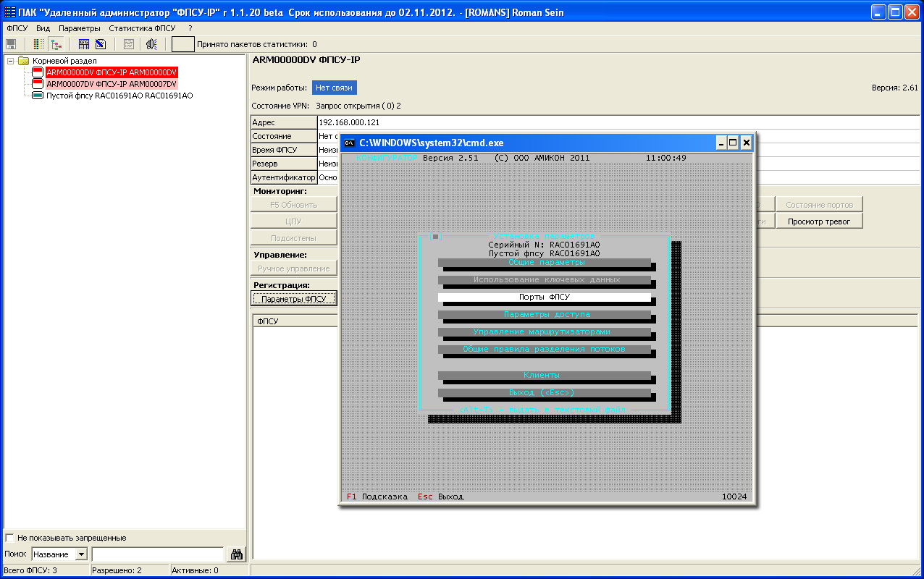Select 'Управление маршрутизаторами' console item

tap(545, 331)
